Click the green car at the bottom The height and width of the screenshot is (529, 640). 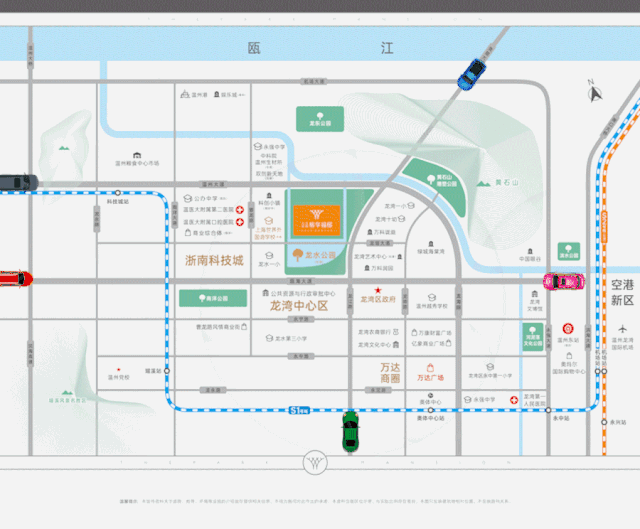[x=350, y=430]
